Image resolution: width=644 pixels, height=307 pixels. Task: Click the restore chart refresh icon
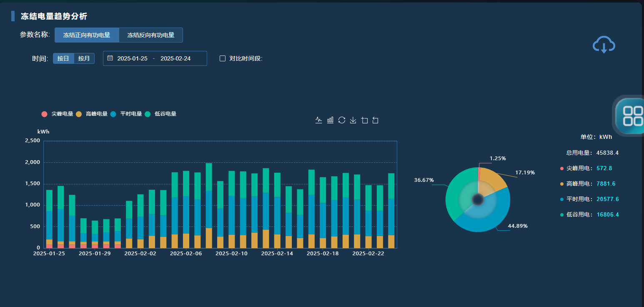tap(342, 120)
